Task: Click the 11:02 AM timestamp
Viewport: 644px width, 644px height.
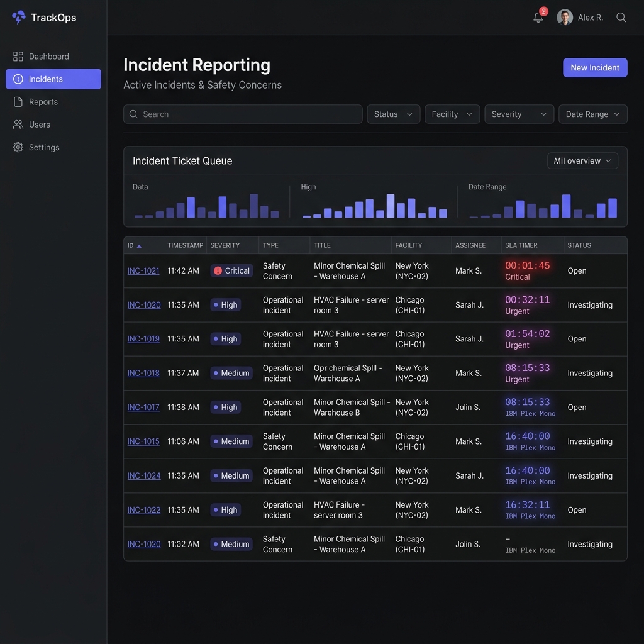Action: pyautogui.click(x=183, y=544)
